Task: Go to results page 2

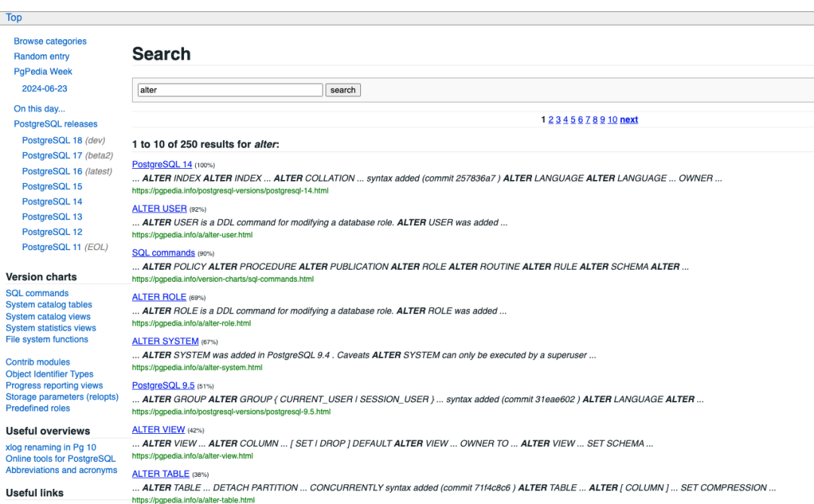Action: coord(551,119)
